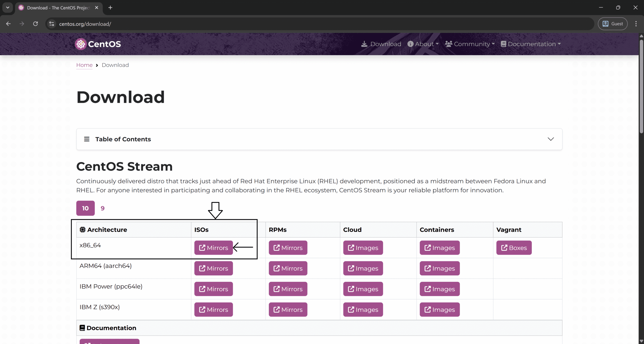Click the Home breadcrumb link
Screen dimensions: 644x344
coord(84,65)
